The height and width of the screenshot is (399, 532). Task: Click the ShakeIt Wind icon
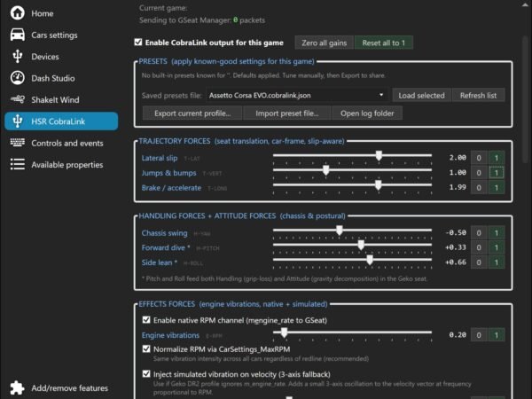[x=18, y=99]
